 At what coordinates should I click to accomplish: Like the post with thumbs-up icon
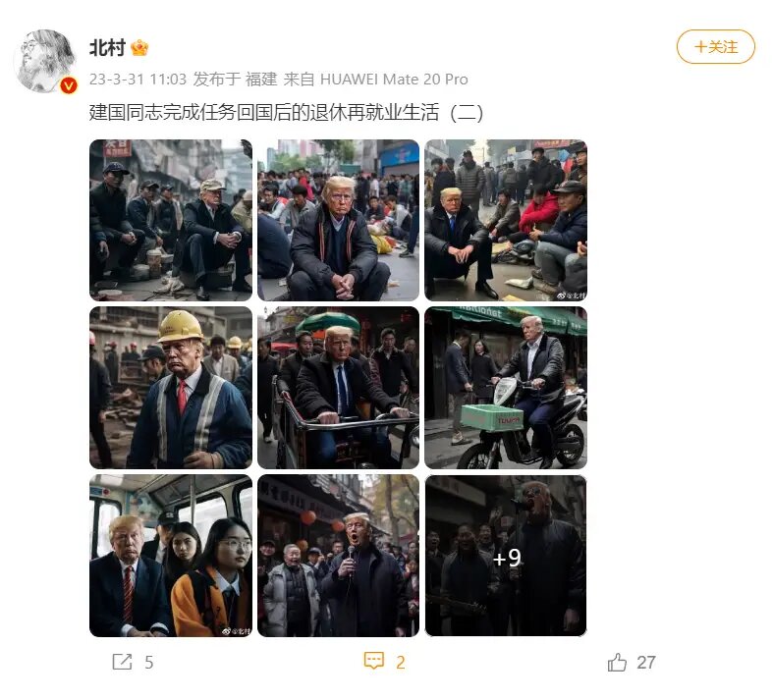coord(617,662)
